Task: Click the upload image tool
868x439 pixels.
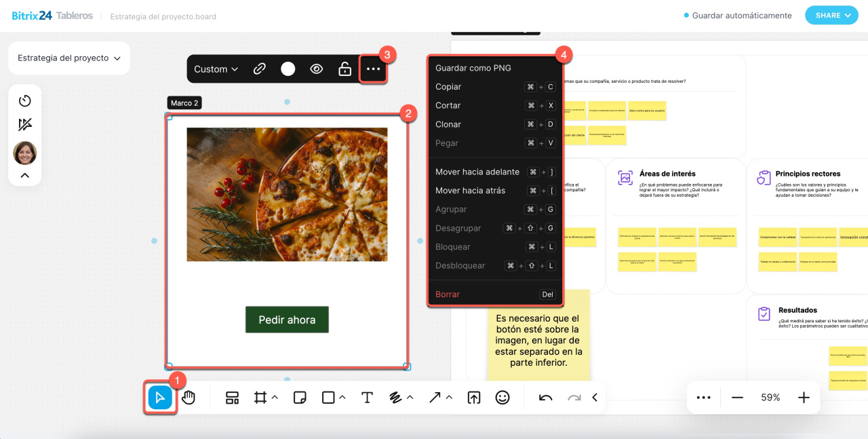Action: coord(473,398)
